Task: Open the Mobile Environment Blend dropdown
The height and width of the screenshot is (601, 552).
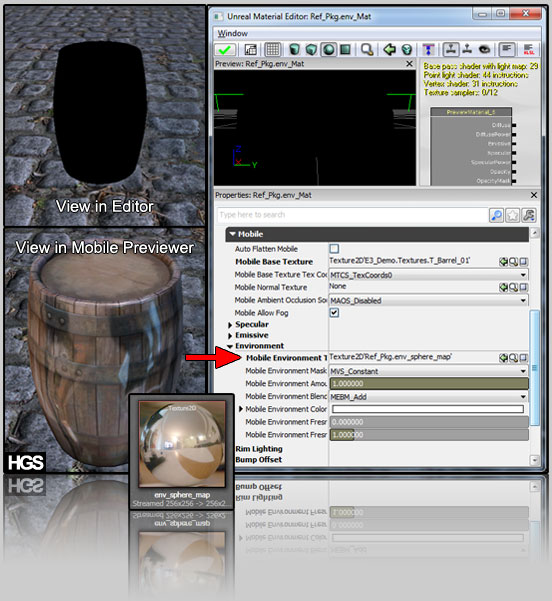Action: 428,397
